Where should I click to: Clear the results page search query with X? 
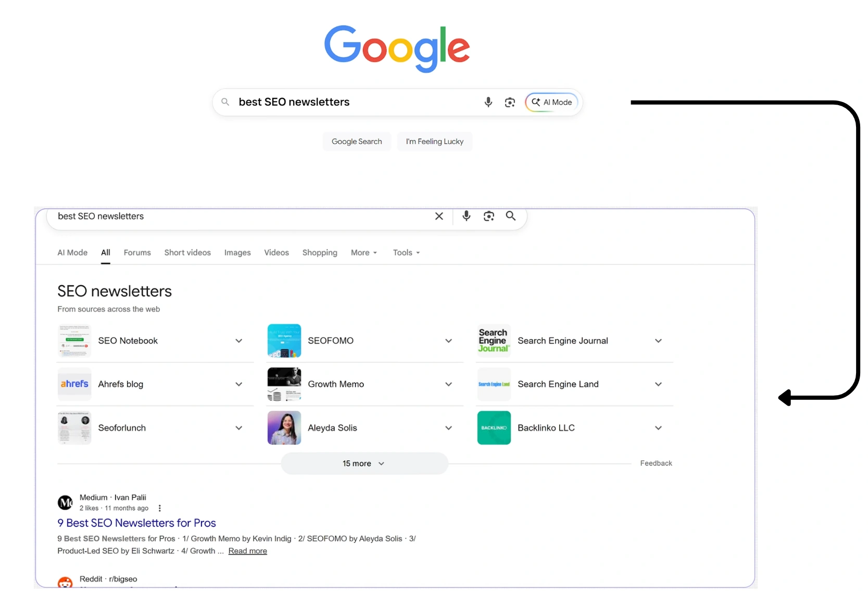[439, 216]
